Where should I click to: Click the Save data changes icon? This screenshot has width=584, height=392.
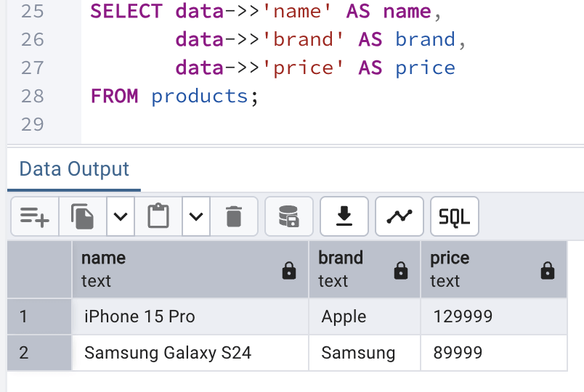point(289,216)
